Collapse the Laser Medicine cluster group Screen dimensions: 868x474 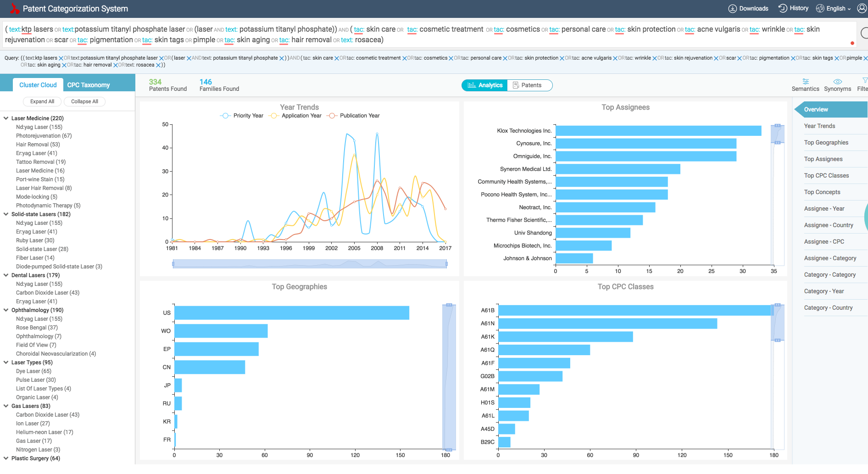point(6,118)
